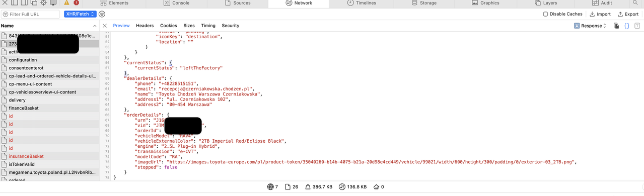
Task: Select the configuration request
Action: click(x=49, y=60)
